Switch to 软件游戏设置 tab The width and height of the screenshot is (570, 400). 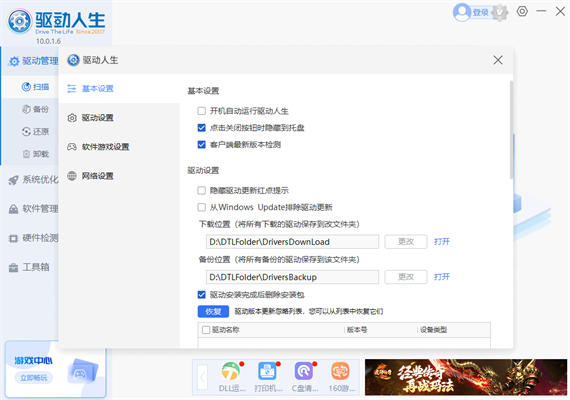(x=119, y=147)
